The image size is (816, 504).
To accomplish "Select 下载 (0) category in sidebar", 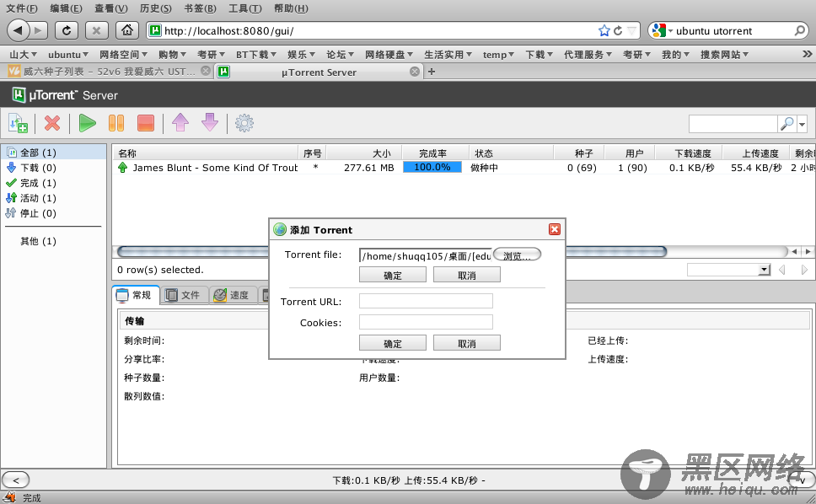I will 54,168.
